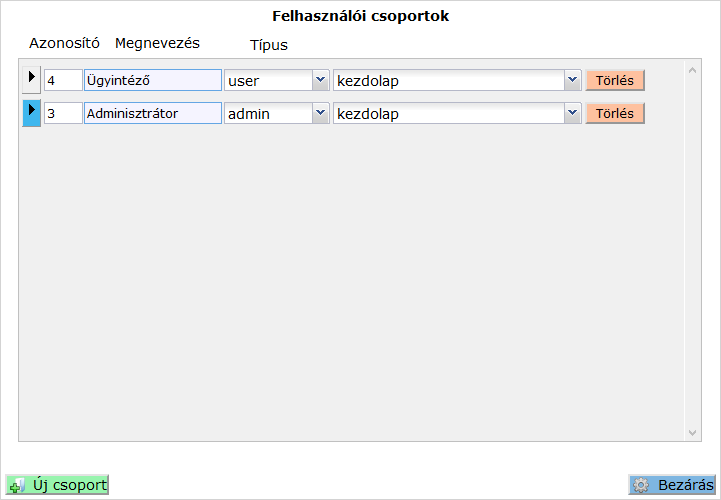Click the gear icon on Bezárás

tap(642, 486)
